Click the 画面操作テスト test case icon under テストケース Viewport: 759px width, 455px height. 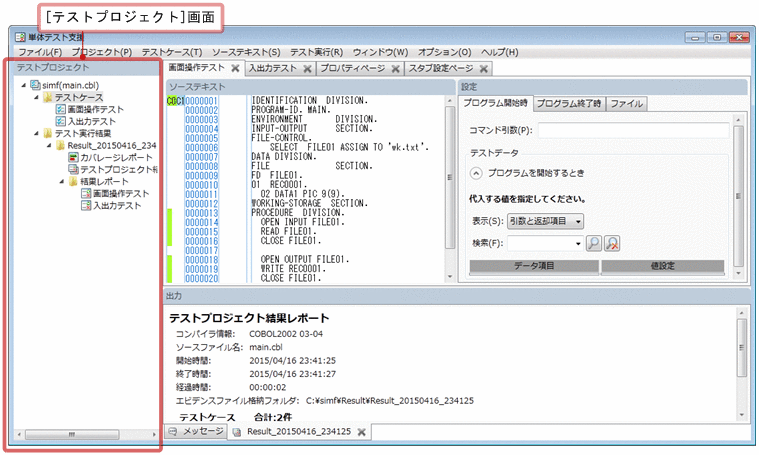(61, 109)
